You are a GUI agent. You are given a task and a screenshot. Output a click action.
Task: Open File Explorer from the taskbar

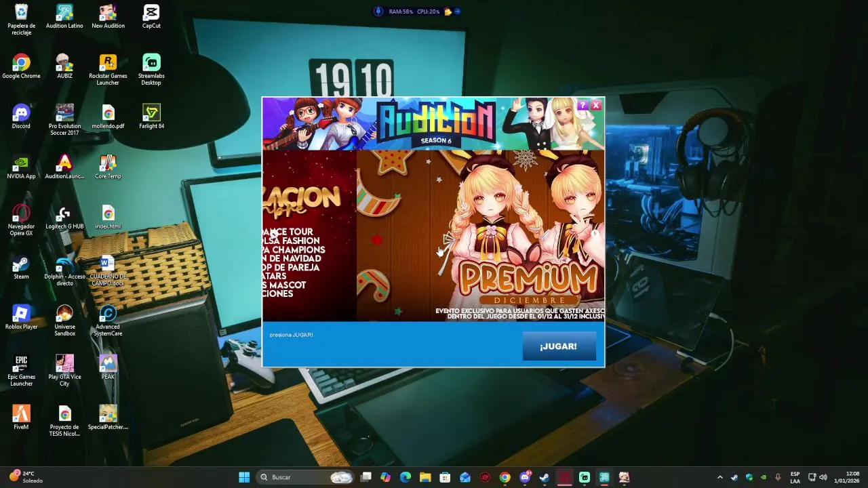click(x=425, y=477)
